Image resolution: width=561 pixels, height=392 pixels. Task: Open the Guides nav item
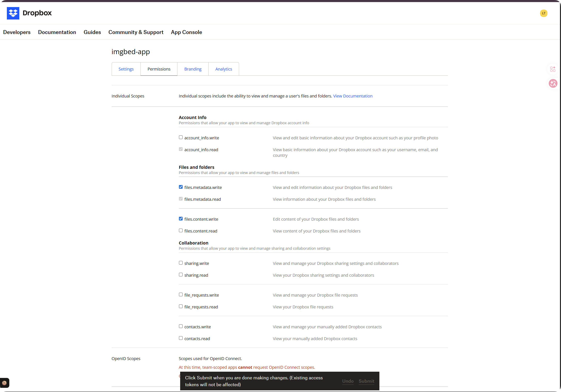92,32
